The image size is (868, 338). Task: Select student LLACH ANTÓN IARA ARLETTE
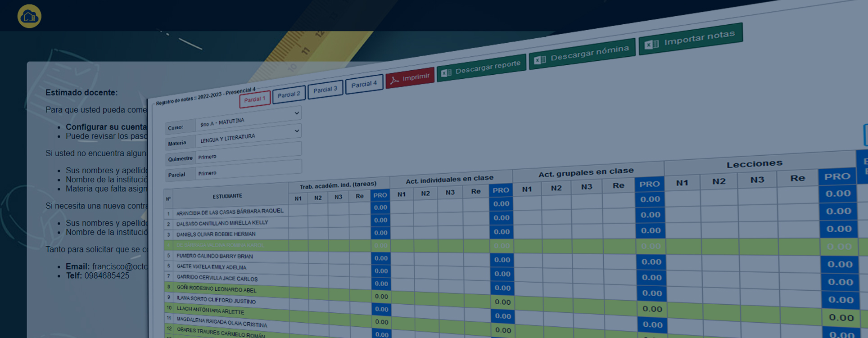coord(210,311)
